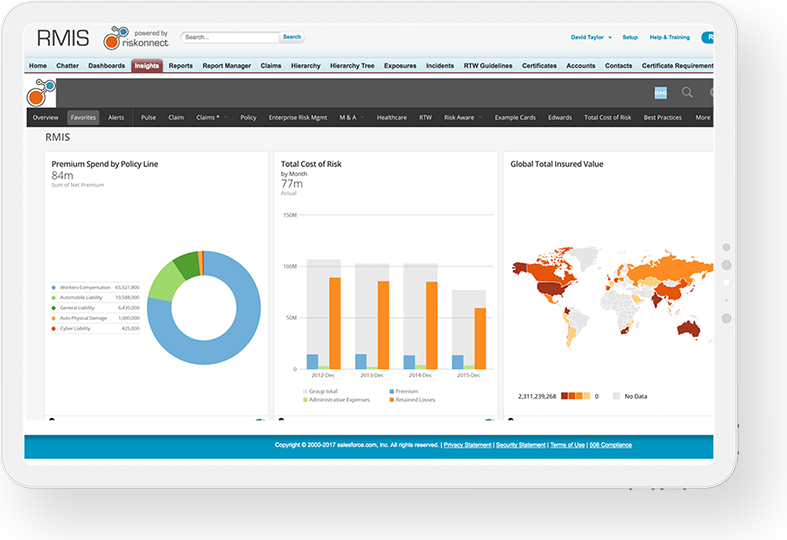Open Policy in the dark menu bar
Screen dimensions: 787x540
click(x=248, y=117)
